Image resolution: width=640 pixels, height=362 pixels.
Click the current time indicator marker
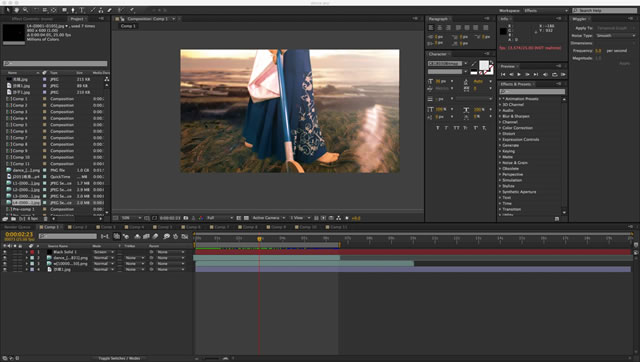click(259, 238)
